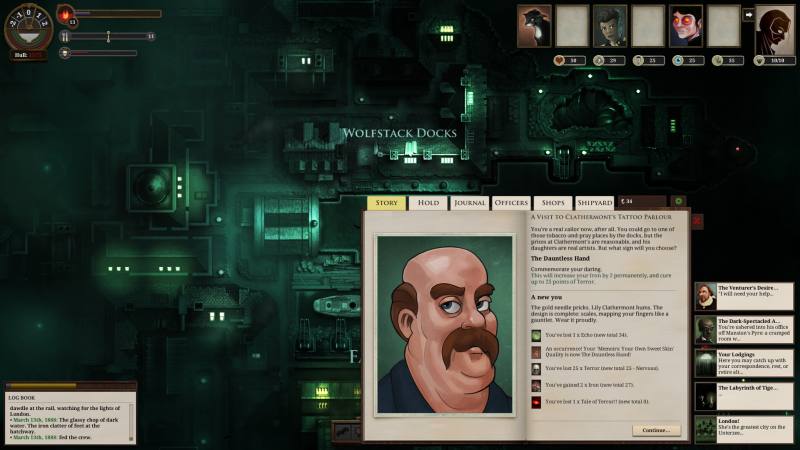The image size is (800, 450).
Task: Open the Shipyard tab
Action: click(x=594, y=203)
